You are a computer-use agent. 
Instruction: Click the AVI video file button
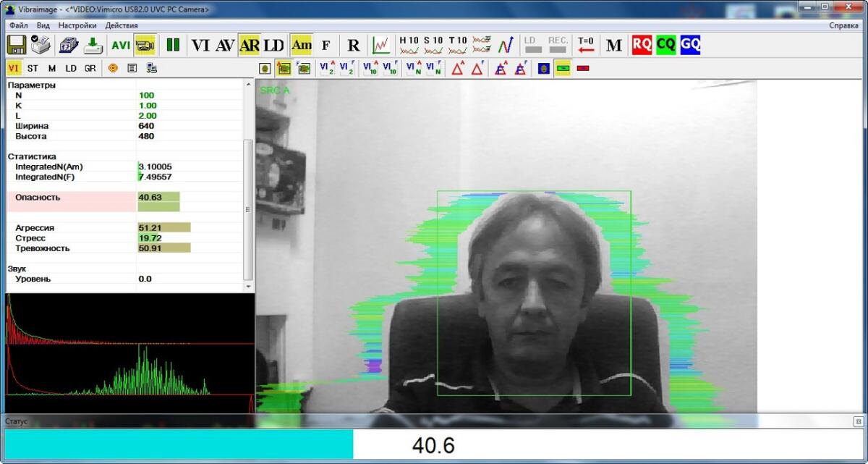(x=121, y=45)
